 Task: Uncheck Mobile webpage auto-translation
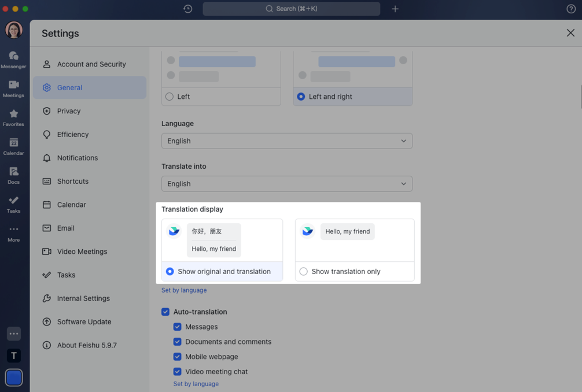tap(178, 356)
